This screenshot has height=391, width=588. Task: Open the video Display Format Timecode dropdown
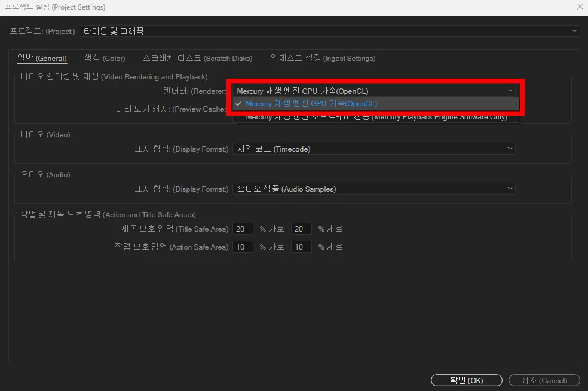[374, 149]
